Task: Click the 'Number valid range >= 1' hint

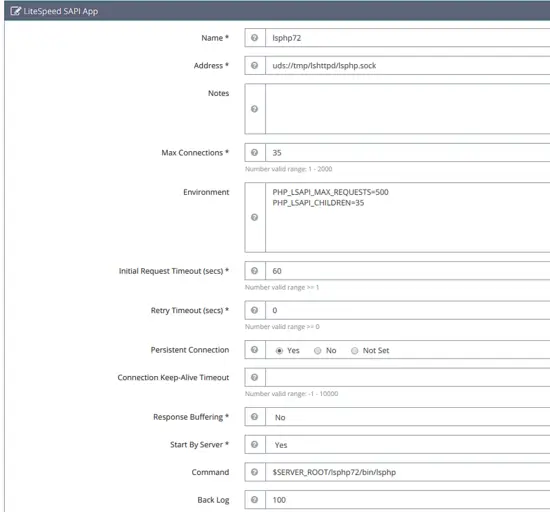Action: coord(282,287)
